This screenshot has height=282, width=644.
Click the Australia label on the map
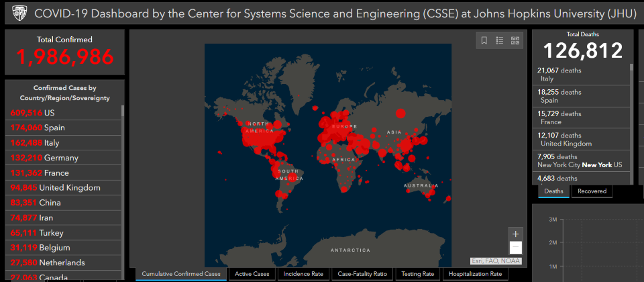coord(421,186)
